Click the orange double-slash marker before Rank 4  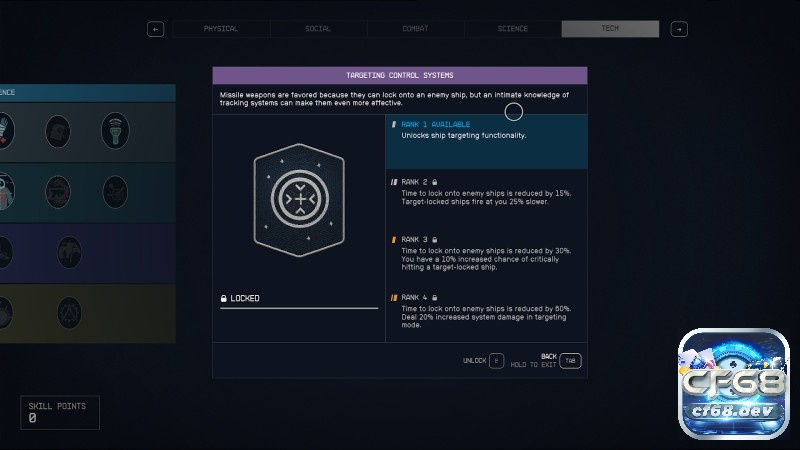coord(394,297)
